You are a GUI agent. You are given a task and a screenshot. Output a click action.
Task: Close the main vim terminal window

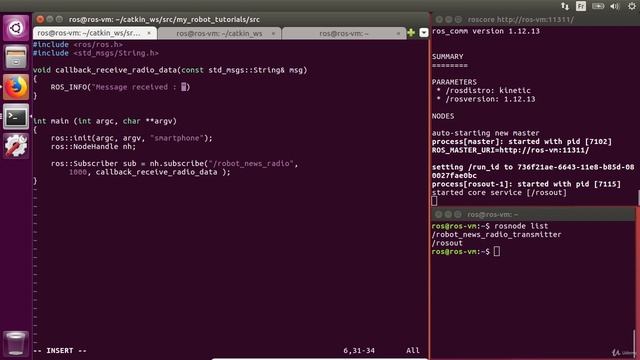(40, 19)
